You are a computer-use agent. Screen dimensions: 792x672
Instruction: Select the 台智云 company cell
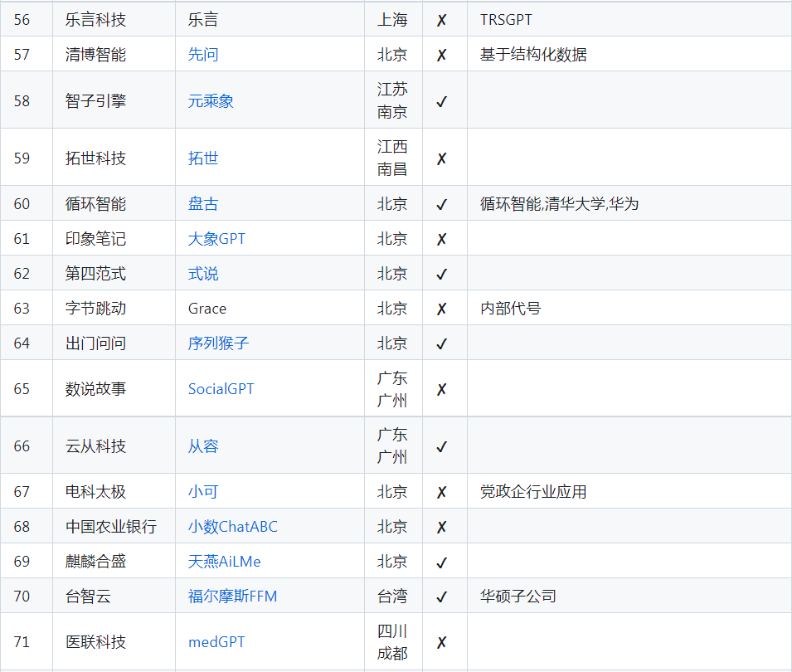(114, 597)
